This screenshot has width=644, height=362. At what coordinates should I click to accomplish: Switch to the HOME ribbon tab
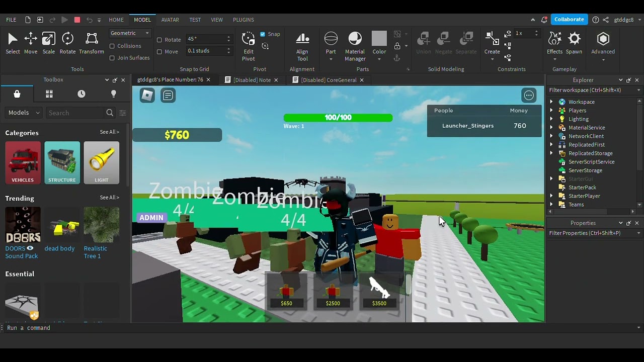click(116, 20)
